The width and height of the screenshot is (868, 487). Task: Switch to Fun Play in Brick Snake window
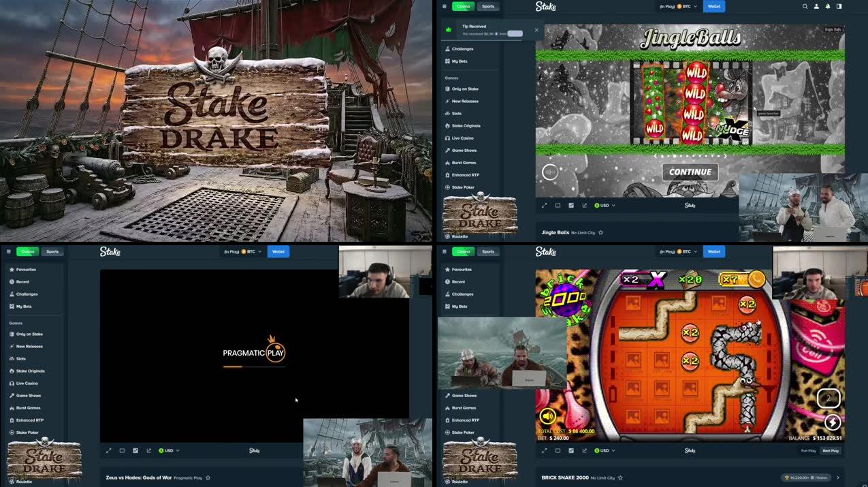[x=808, y=450]
